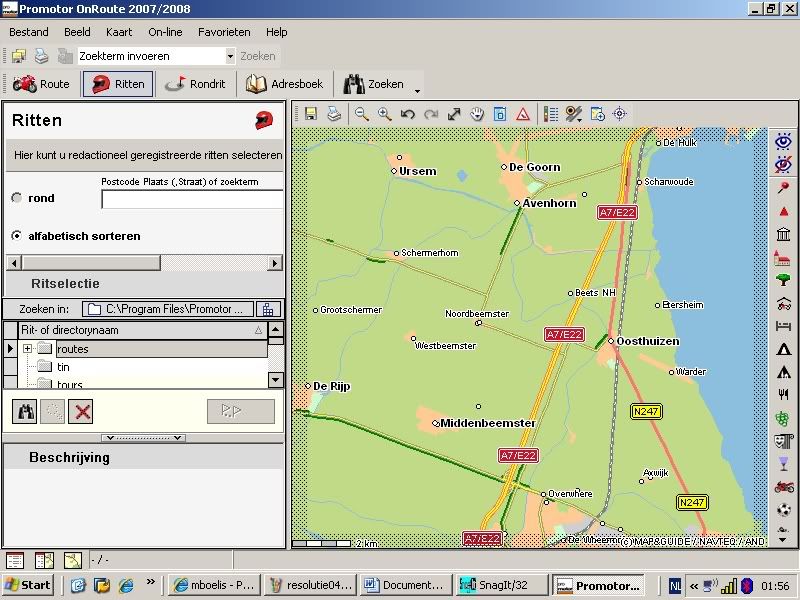800x600 pixels.
Task: Expand the Zoekterm invoeren dropdown
Action: (230, 56)
